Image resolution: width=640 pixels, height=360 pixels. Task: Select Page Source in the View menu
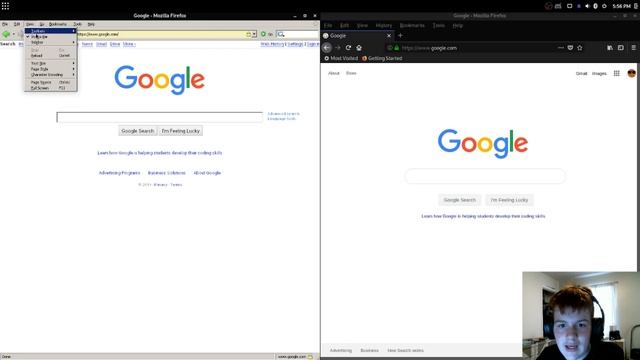click(x=51, y=82)
